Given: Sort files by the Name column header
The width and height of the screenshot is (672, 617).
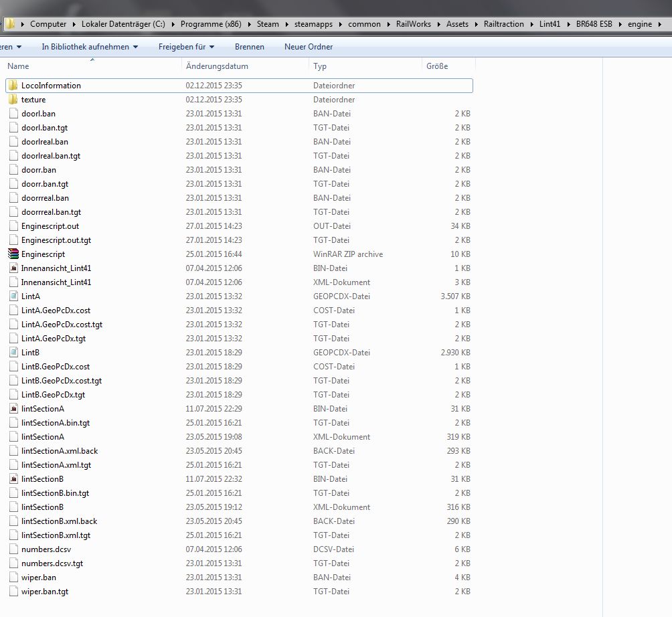Looking at the screenshot, I should [19, 66].
